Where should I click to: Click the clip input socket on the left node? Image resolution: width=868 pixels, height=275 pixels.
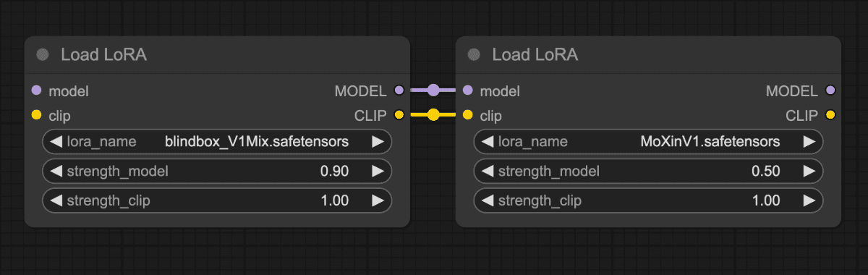[x=37, y=115]
